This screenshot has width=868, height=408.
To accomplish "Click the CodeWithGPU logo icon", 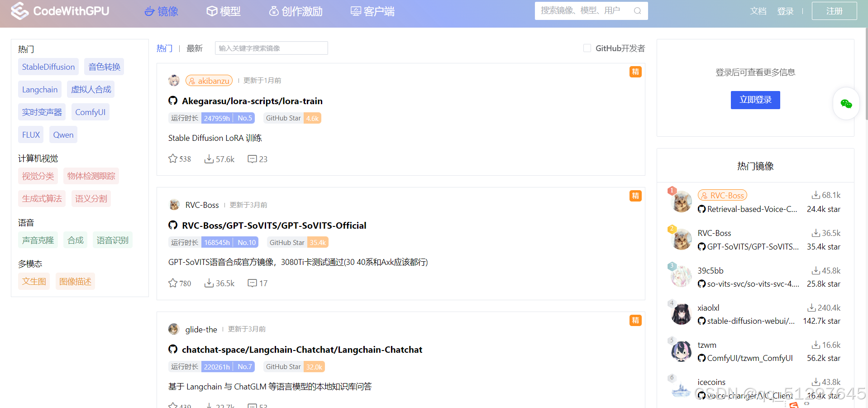I will tap(19, 11).
